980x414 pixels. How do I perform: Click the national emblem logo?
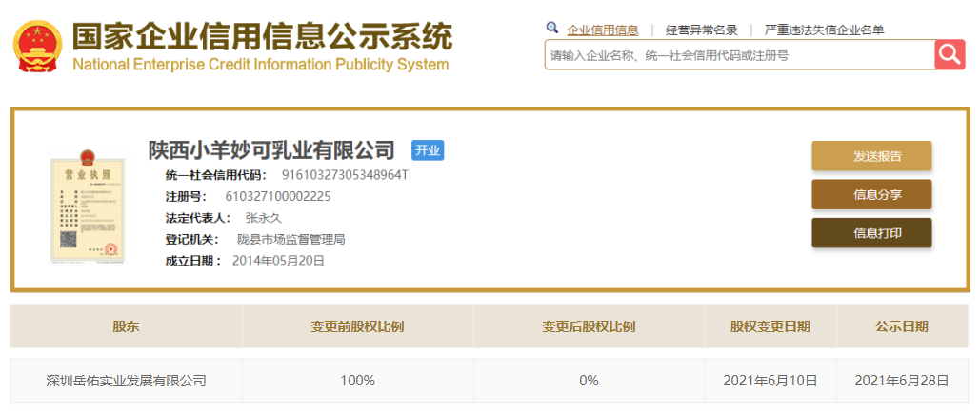click(x=37, y=47)
